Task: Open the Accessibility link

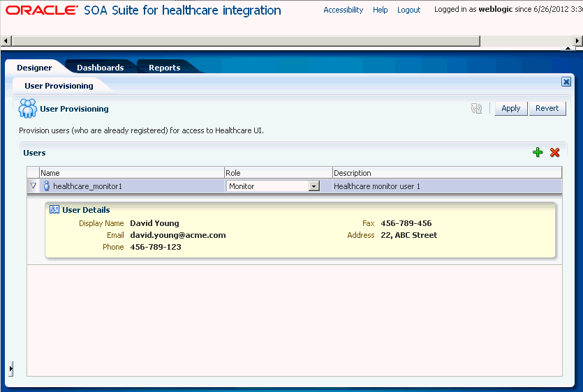Action: pyautogui.click(x=344, y=10)
